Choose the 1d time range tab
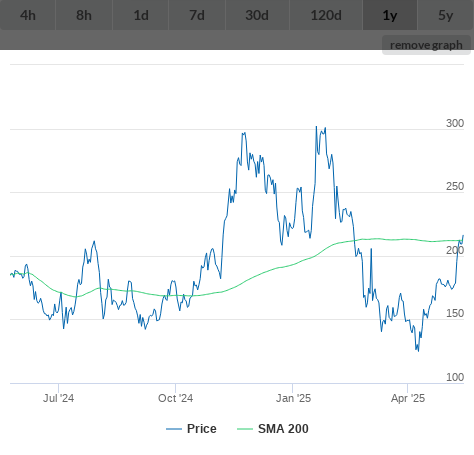Image resolution: width=474 pixels, height=455 pixels. click(141, 15)
